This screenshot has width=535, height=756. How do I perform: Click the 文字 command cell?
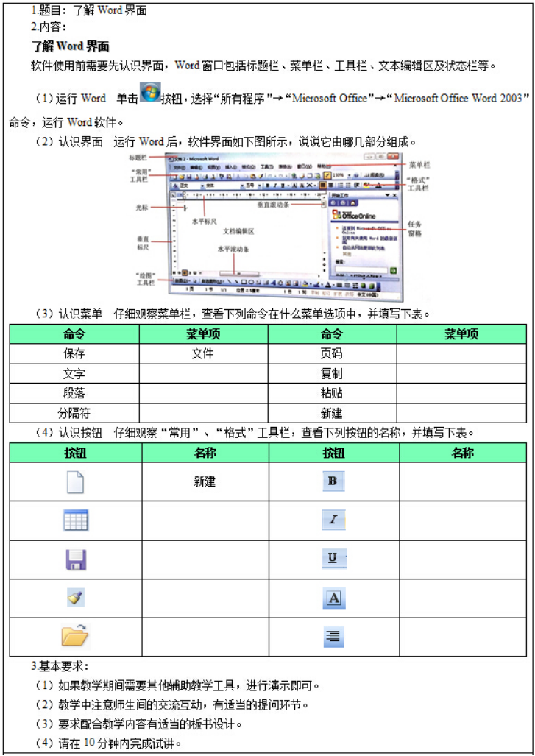[x=74, y=374]
